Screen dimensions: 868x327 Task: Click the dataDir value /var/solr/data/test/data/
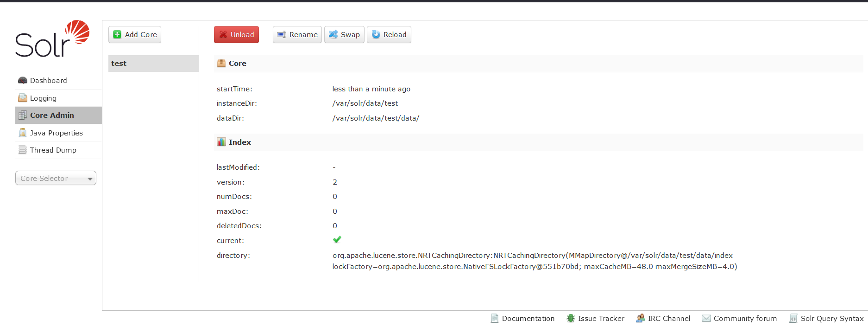click(x=376, y=118)
